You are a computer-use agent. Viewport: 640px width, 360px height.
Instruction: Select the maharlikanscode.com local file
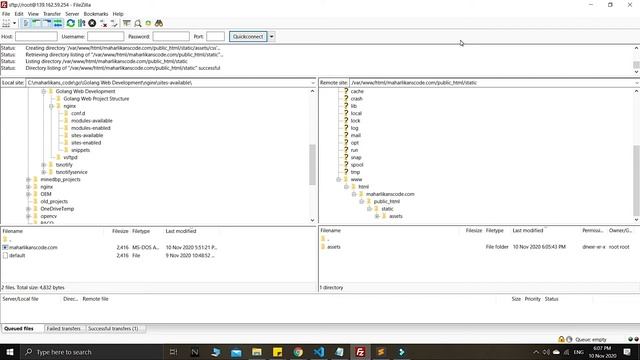coord(33,247)
